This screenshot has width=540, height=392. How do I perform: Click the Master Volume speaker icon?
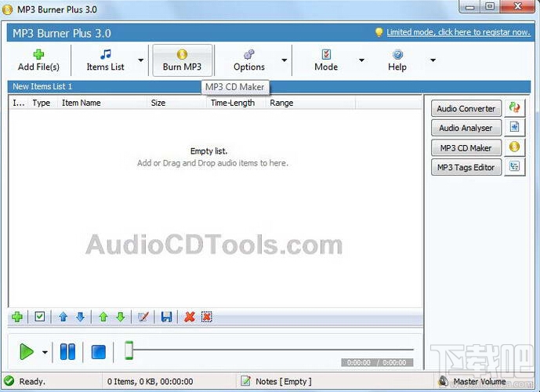click(444, 381)
